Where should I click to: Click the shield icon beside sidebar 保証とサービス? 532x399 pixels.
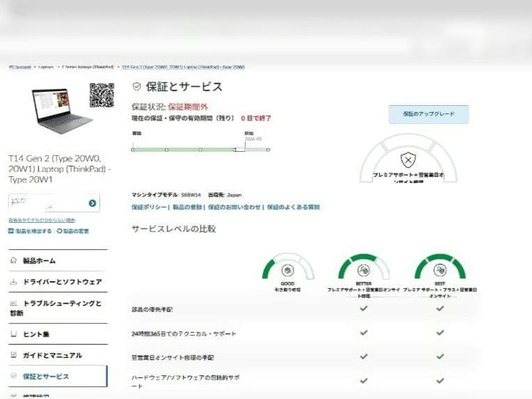pos(13,376)
